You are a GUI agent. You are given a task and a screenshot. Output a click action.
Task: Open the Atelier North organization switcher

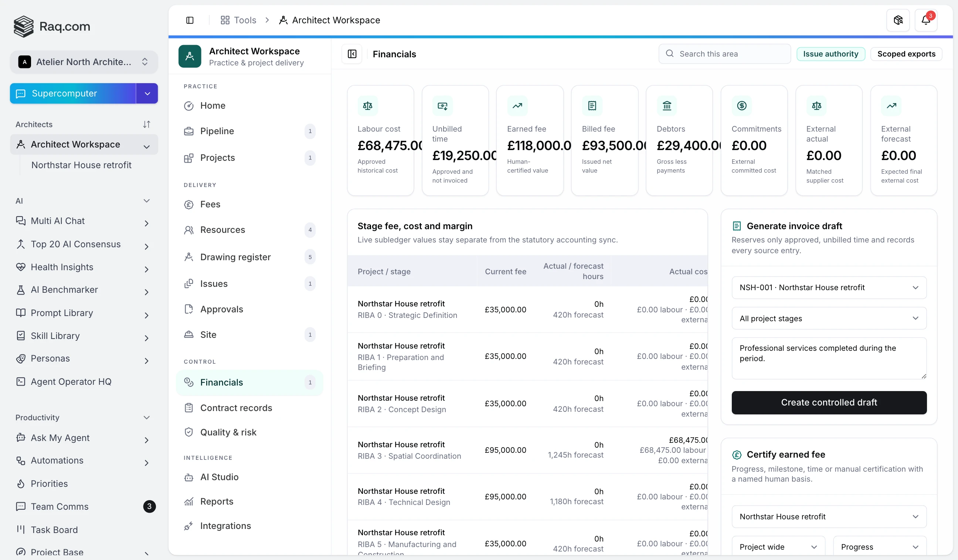[84, 62]
